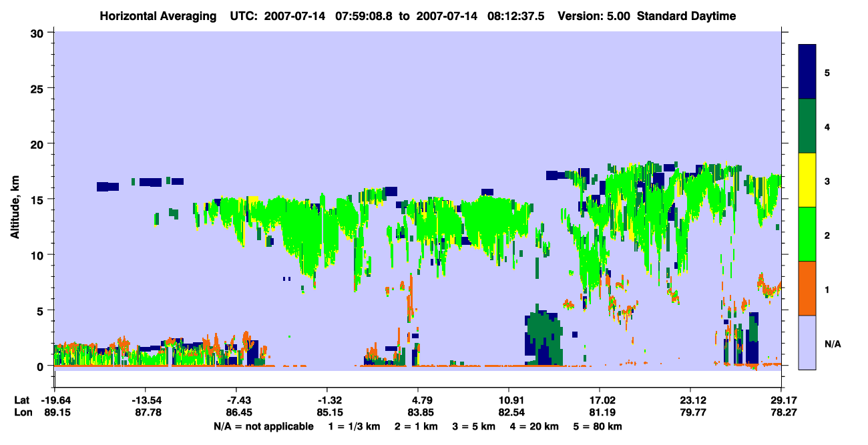The image size is (868, 445).
Task: Click the lavender N/A colorbar segment
Action: click(807, 342)
